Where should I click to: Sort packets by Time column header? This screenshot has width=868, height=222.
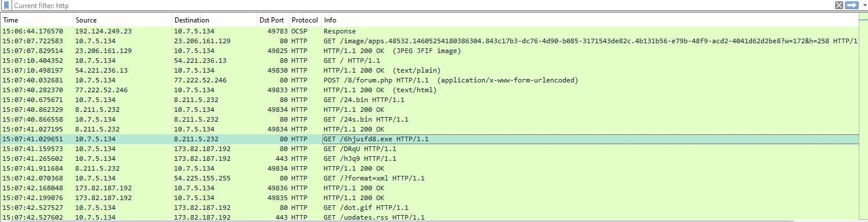pyautogui.click(x=37, y=20)
